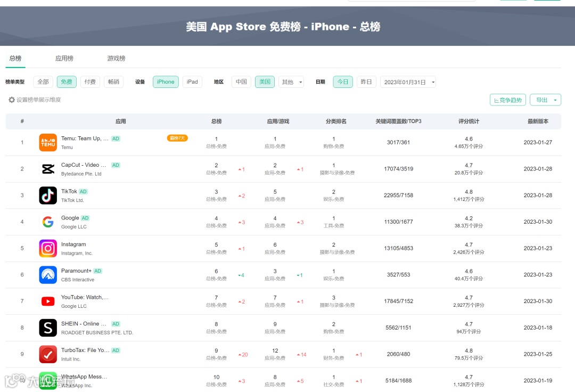
Task: Click keyword coverage 17074/3519 for CapCut
Action: (399, 169)
